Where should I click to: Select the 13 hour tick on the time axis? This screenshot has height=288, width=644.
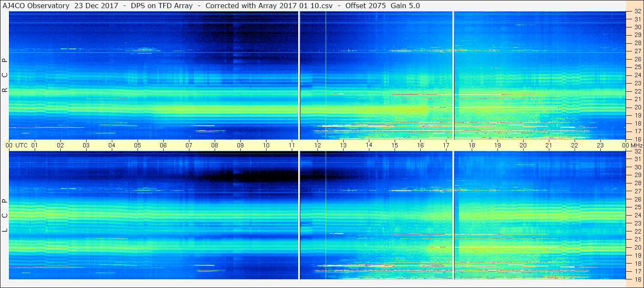343,145
